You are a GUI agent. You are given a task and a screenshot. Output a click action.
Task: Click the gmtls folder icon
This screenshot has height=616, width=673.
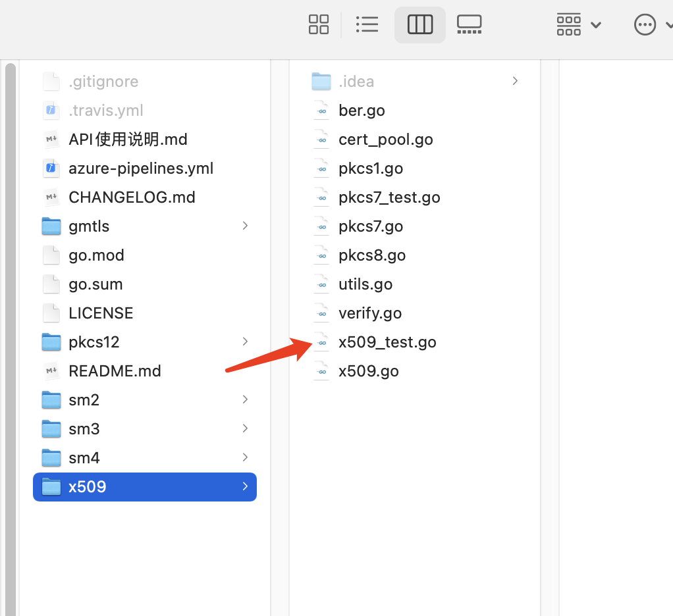pos(51,226)
